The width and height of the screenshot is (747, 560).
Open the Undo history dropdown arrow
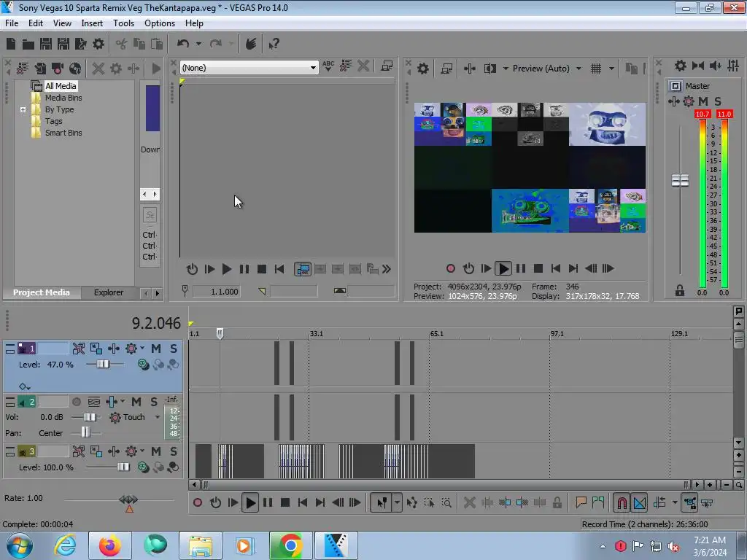point(198,44)
